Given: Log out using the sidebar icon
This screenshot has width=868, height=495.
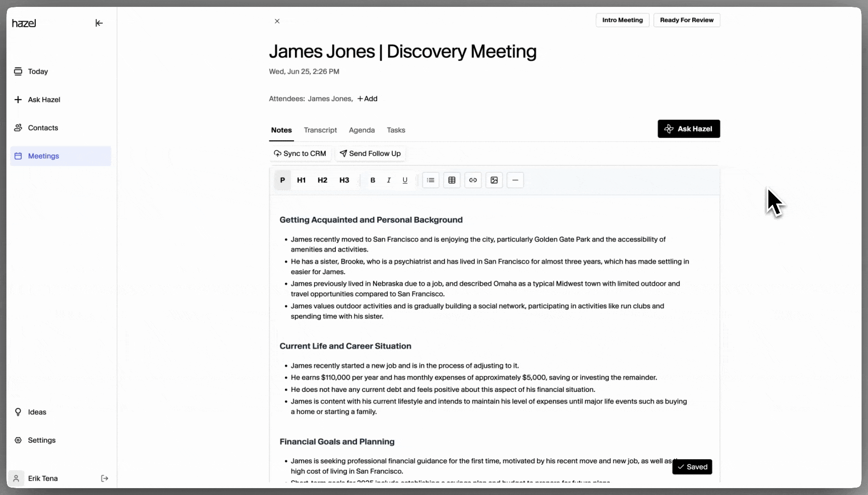Looking at the screenshot, I should (105, 478).
